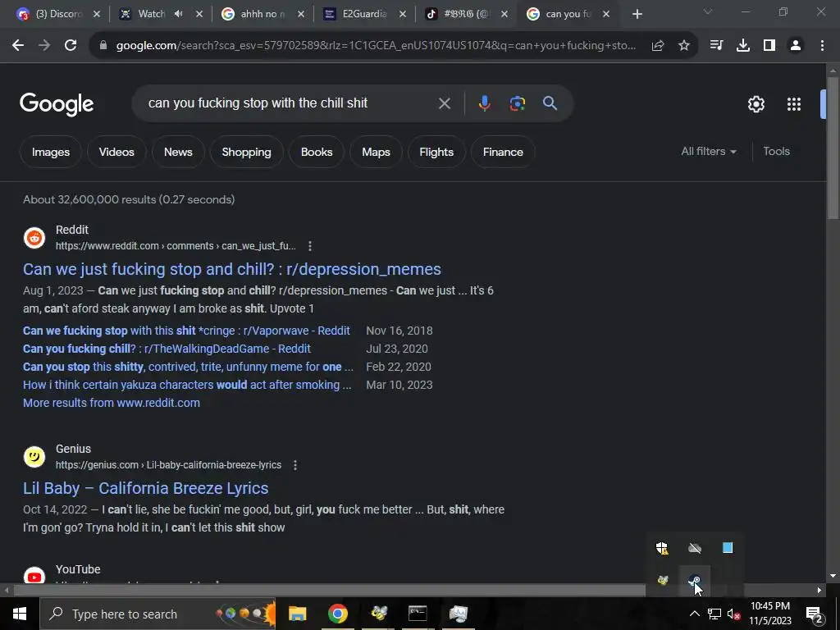Click the Windows 'Type here to search' box
Image resolution: width=840 pixels, height=630 pixels.
(x=158, y=614)
